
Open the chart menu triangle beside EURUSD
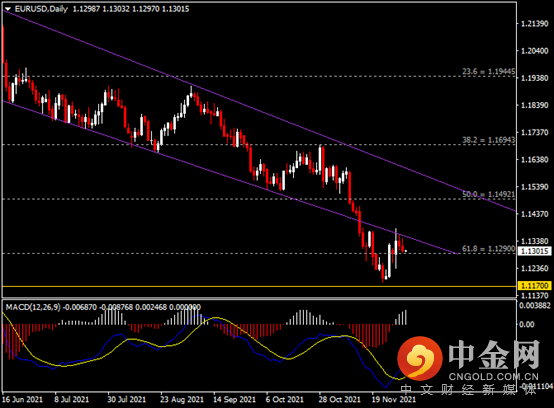(8, 9)
